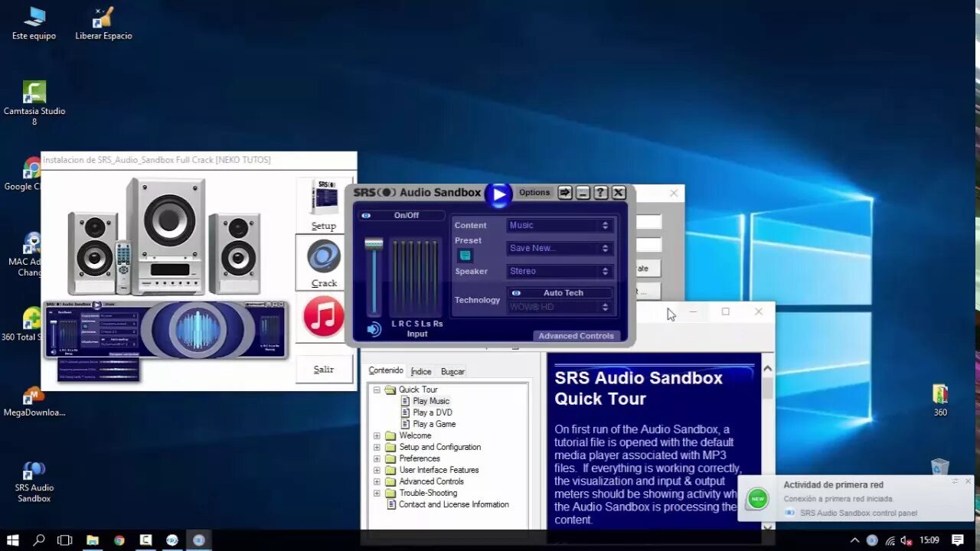The width and height of the screenshot is (980, 551).
Task: Expand the Welcome tree node
Action: click(x=377, y=435)
